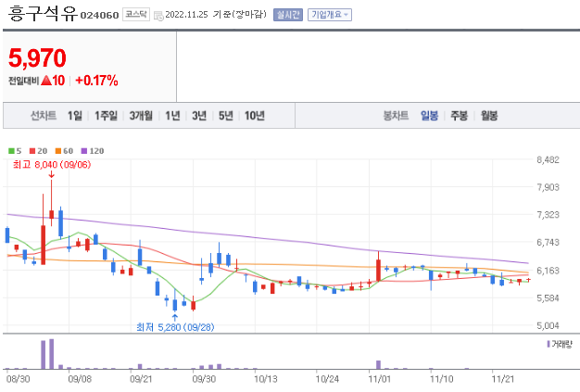The image size is (580, 392).
Task: Click the calendar icon beside the date
Action: click(x=158, y=16)
